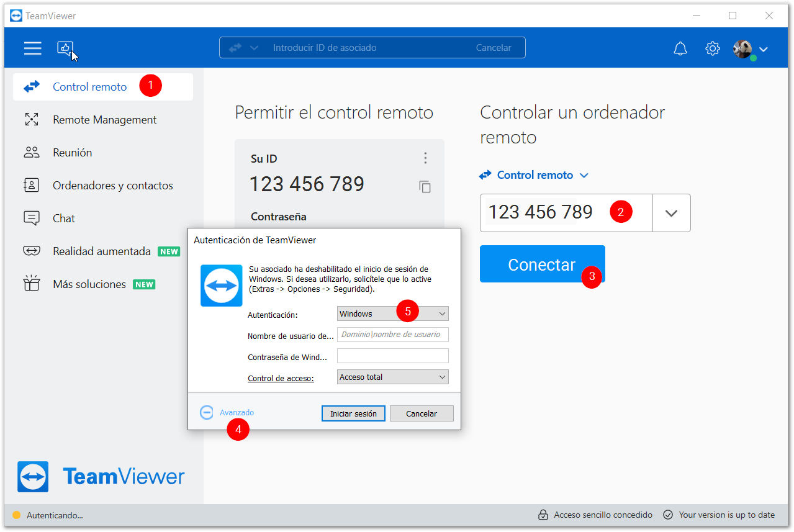Open the settings gear
The image size is (794, 532).
click(712, 48)
